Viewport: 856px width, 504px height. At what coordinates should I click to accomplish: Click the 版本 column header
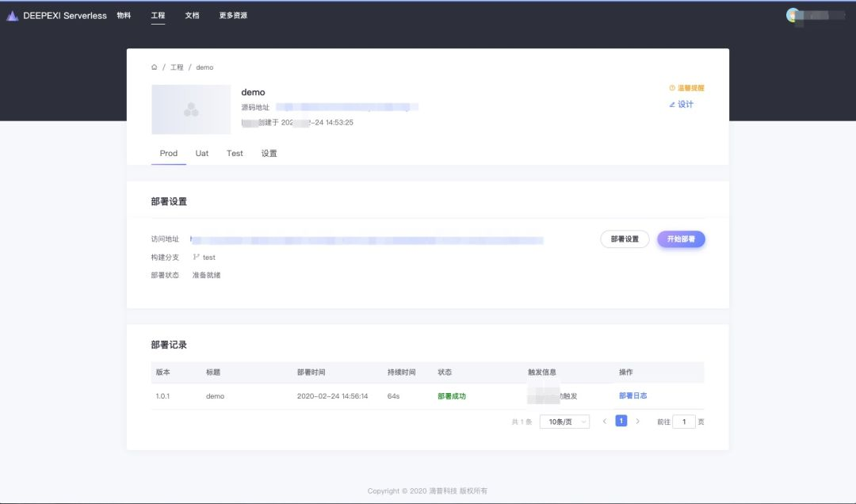[x=162, y=372]
